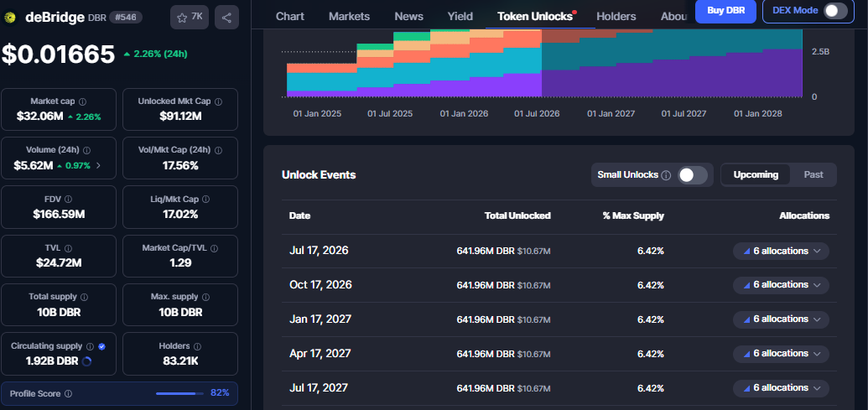Click the % Max Supply column header
868x410 pixels.
pyautogui.click(x=633, y=215)
